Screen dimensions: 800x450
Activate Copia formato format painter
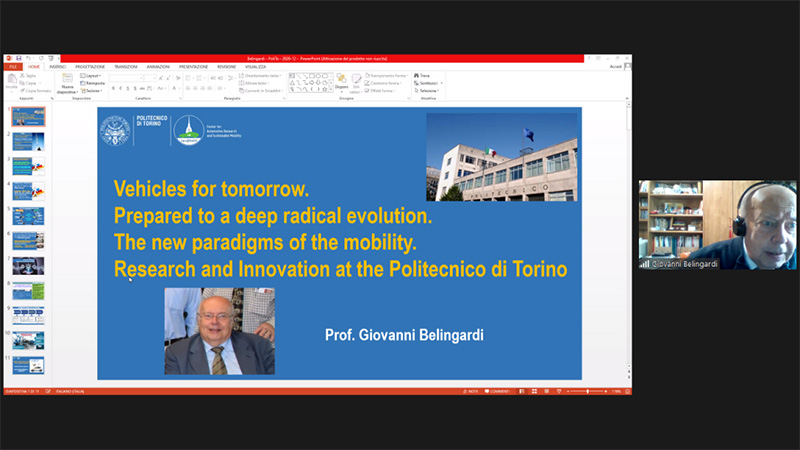tap(36, 91)
